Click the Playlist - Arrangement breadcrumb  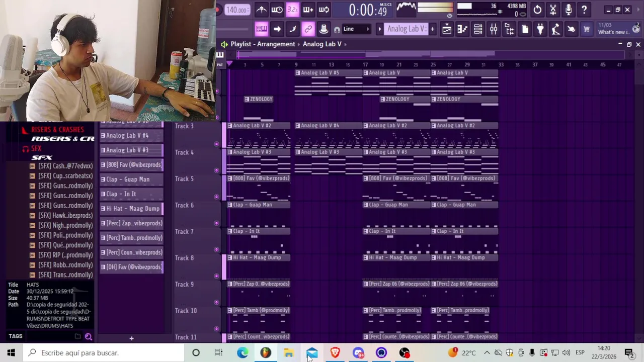point(263,44)
